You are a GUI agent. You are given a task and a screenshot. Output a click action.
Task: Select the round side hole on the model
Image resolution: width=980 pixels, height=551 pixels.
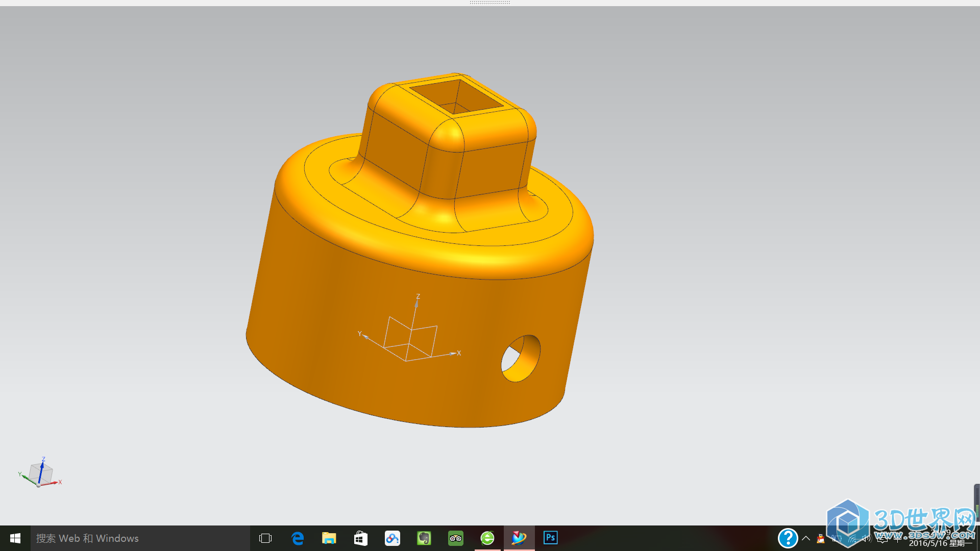521,358
